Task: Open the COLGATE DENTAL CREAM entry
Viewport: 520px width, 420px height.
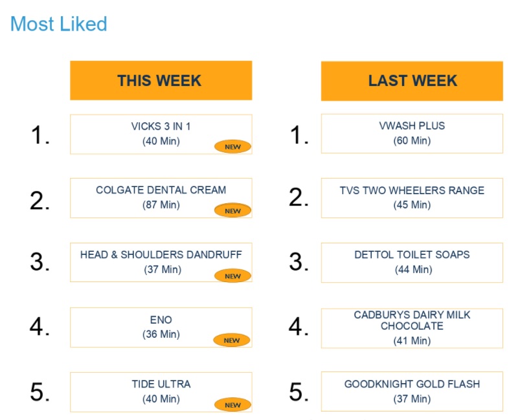Action: (161, 190)
